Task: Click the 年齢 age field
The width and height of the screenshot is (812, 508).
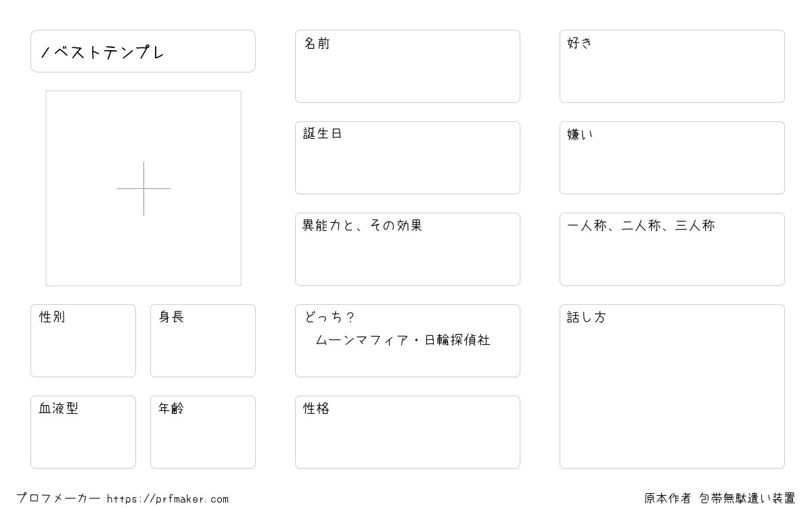Action: pyautogui.click(x=203, y=432)
